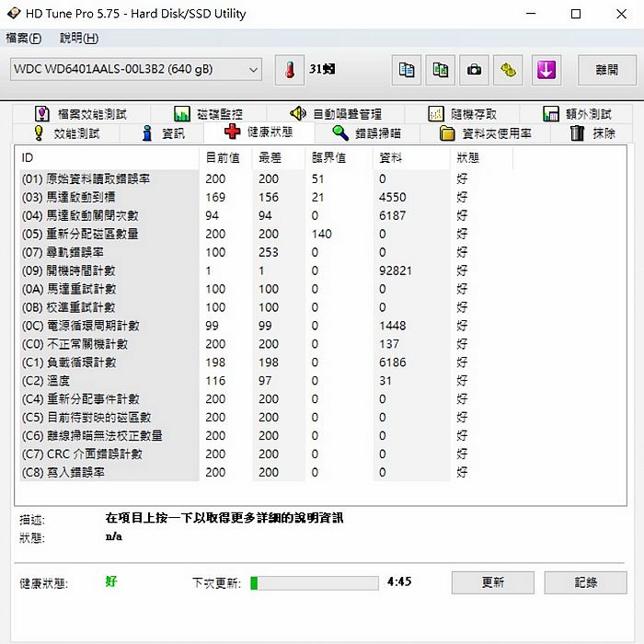Switch to the 資料夾使用率 tab
Image resolution: width=644 pixels, height=644 pixels.
(x=486, y=133)
